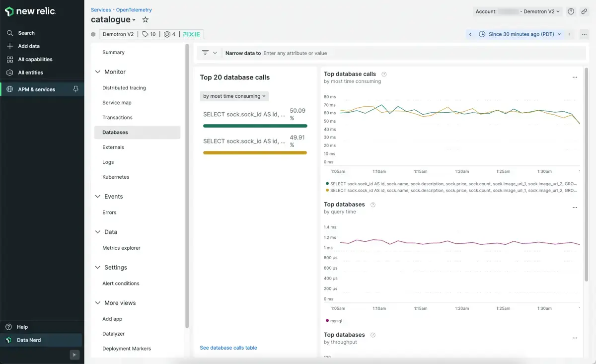Go to previous time window arrow
Image resolution: width=596 pixels, height=364 pixels.
[470, 34]
